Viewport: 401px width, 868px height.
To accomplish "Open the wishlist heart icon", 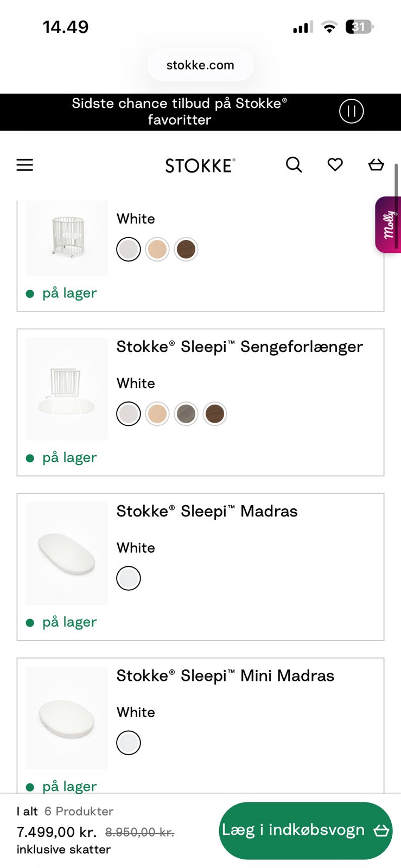I will tap(335, 164).
